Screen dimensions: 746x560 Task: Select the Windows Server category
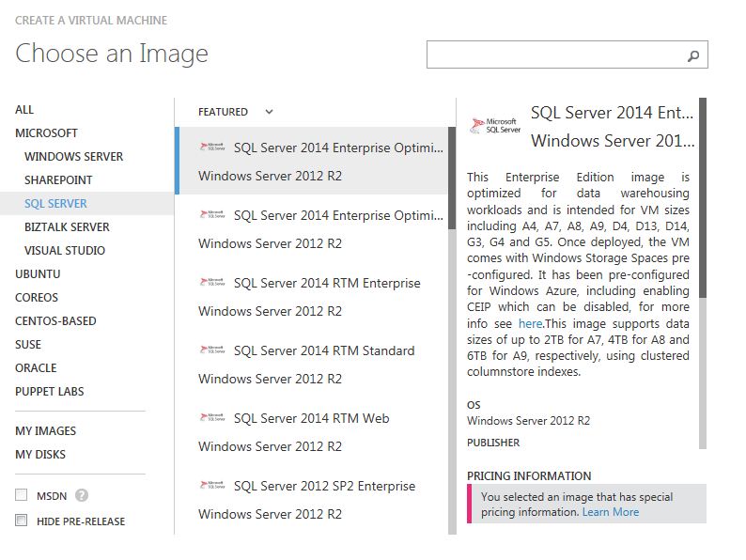click(73, 157)
